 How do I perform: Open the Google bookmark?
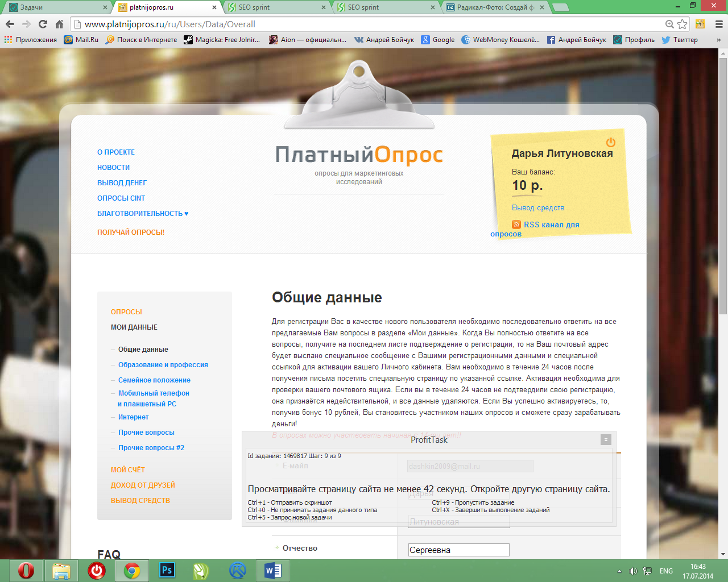pos(438,40)
